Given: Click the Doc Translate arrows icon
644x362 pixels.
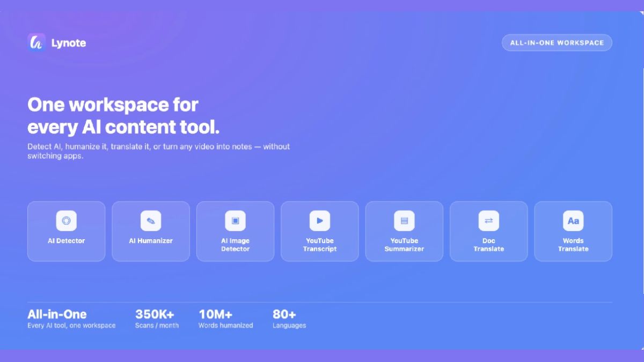Looking at the screenshot, I should point(489,220).
